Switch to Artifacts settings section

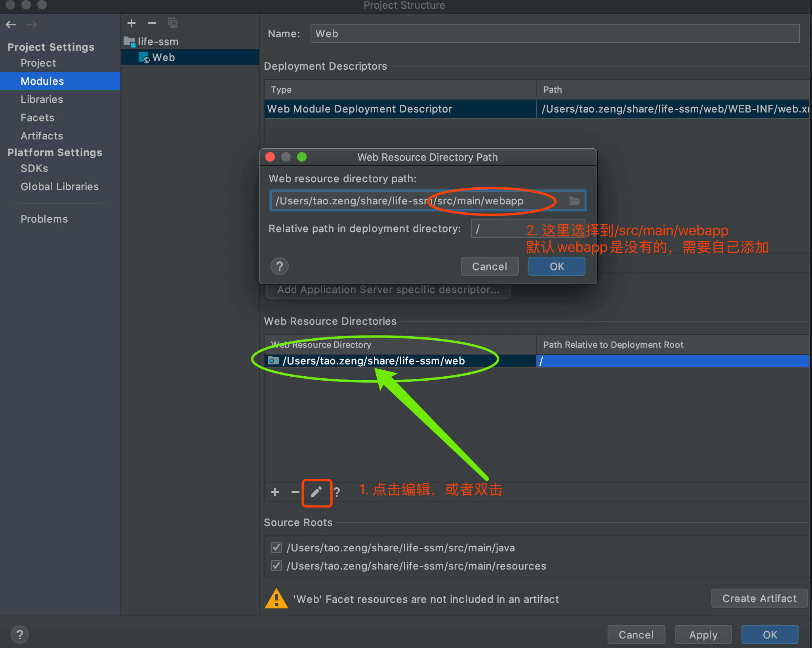(42, 136)
